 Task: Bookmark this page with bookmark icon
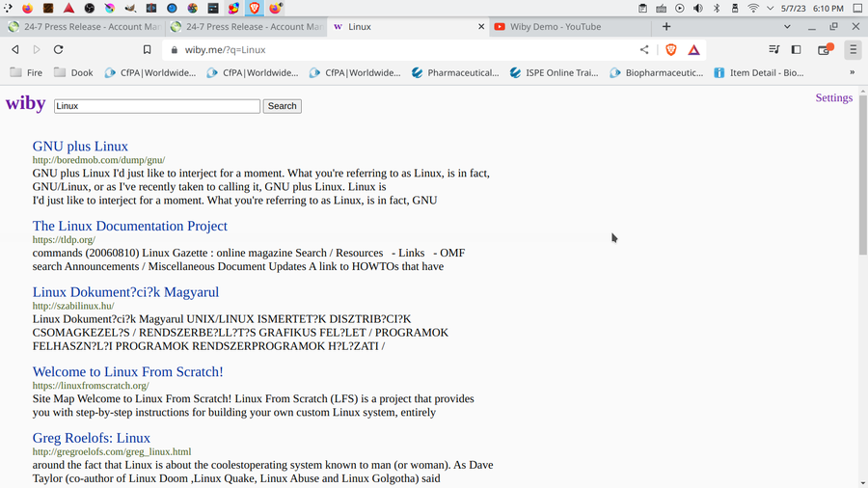147,50
